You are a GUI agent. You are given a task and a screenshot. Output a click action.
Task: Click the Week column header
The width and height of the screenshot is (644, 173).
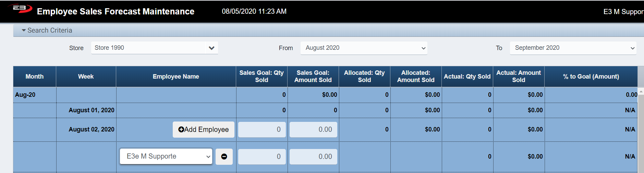tap(86, 77)
